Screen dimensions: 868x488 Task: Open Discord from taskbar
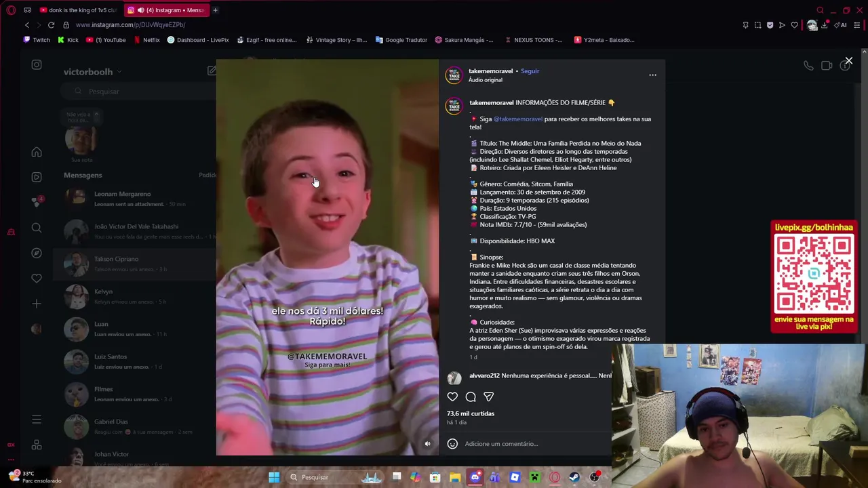pos(475,477)
